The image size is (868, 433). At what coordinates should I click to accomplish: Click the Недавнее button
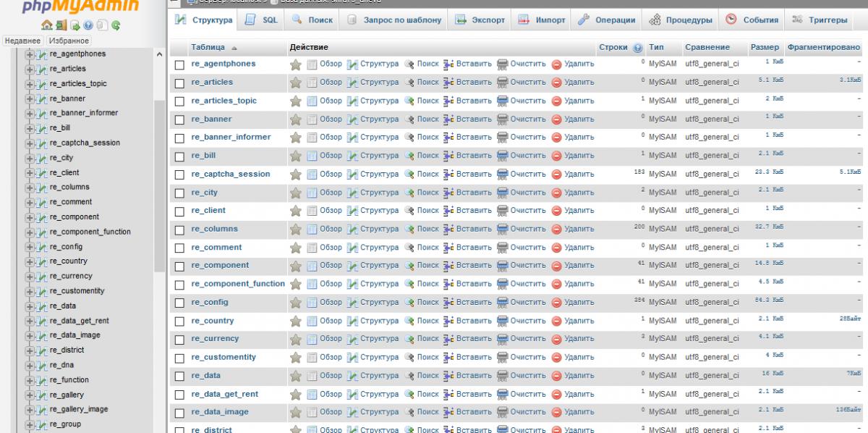click(23, 41)
